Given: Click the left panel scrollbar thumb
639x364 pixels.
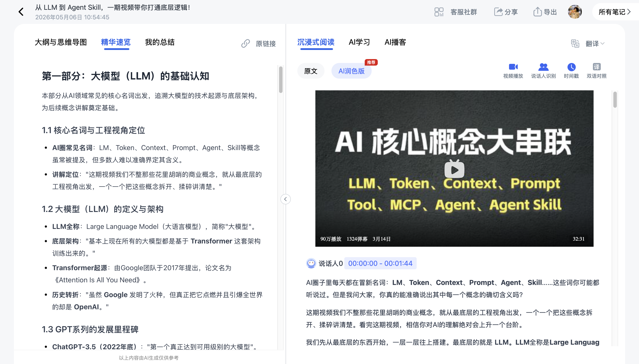Looking at the screenshot, I should (x=281, y=79).
